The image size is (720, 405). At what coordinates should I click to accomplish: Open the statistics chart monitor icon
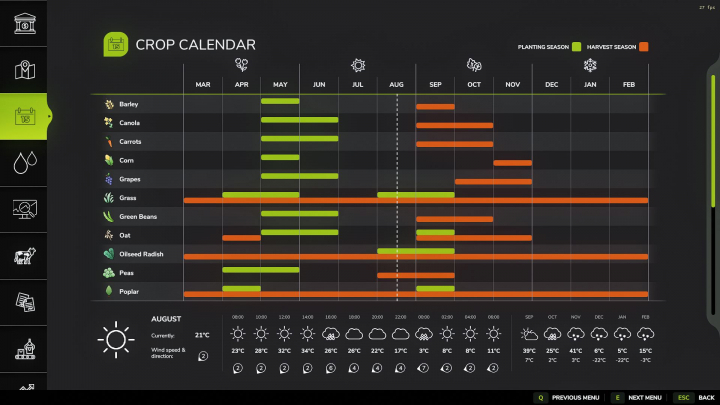pyautogui.click(x=25, y=209)
